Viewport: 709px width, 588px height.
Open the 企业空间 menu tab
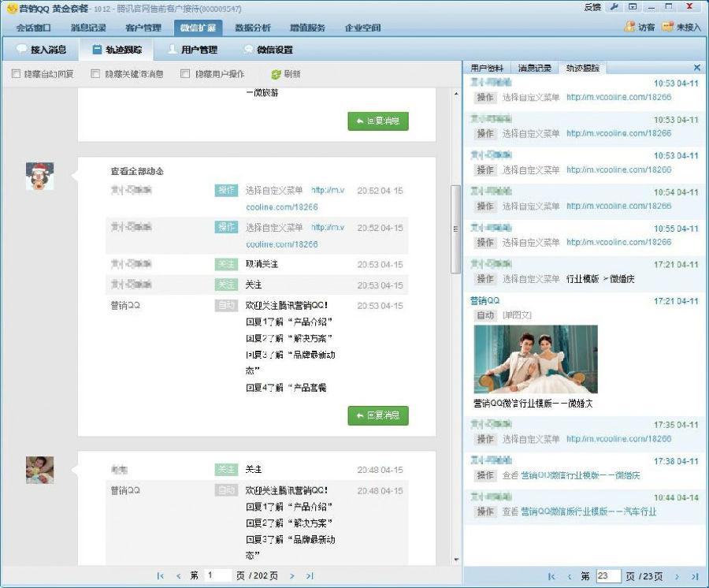tap(362, 28)
